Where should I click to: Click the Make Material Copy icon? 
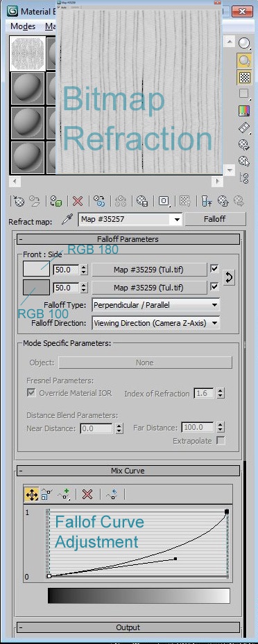(x=99, y=201)
